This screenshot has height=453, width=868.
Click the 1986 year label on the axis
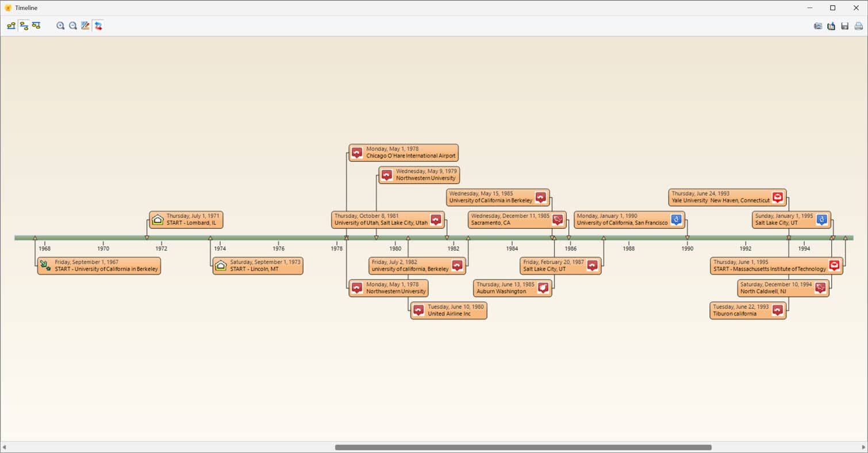coord(570,249)
